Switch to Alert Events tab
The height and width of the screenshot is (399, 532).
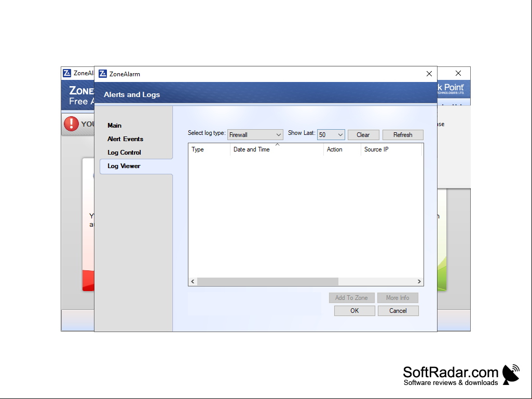coord(125,139)
